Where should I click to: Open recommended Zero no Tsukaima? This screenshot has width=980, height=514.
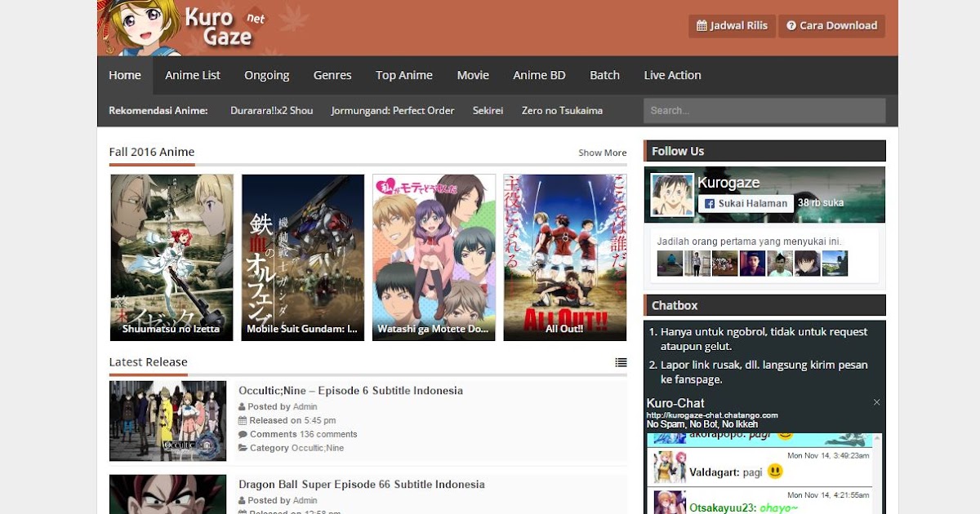(562, 110)
